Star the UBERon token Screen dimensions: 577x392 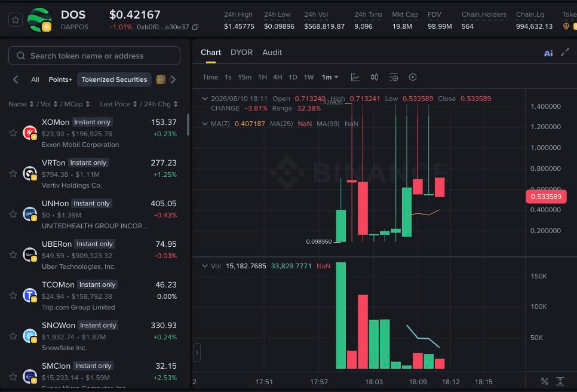click(13, 255)
